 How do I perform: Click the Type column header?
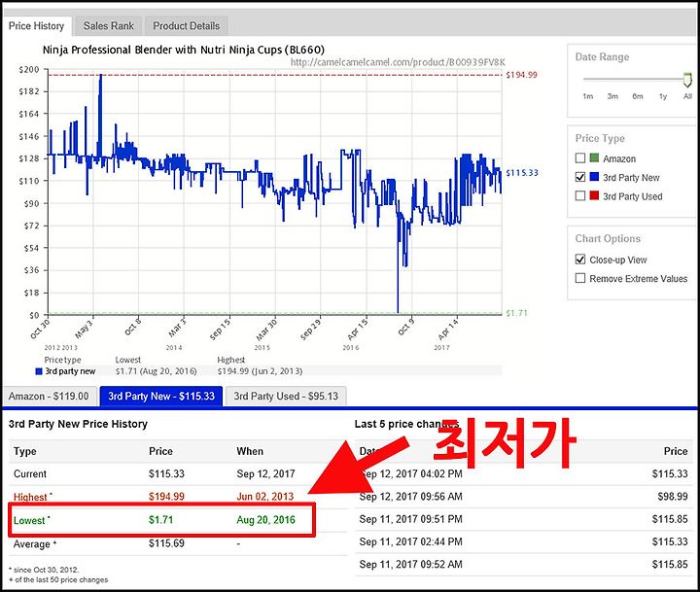coord(25,451)
